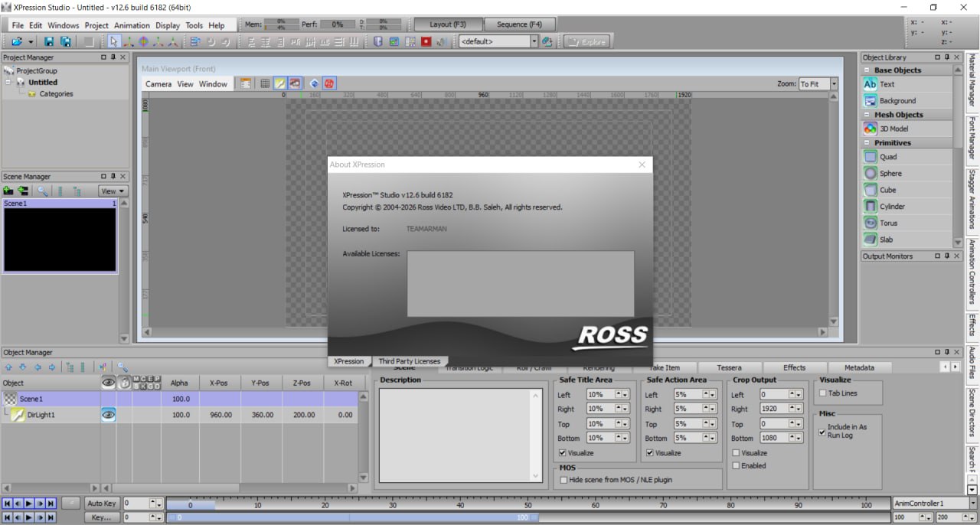Click the search icon in Scene Manager toolbar
The image size is (980, 525).
point(43,191)
